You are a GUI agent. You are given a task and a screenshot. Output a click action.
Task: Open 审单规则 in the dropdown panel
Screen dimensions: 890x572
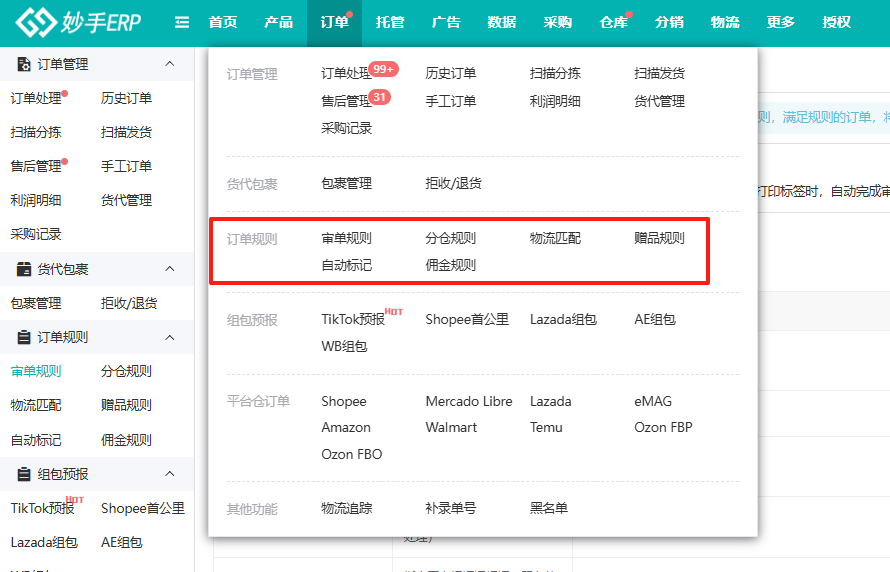tap(346, 238)
